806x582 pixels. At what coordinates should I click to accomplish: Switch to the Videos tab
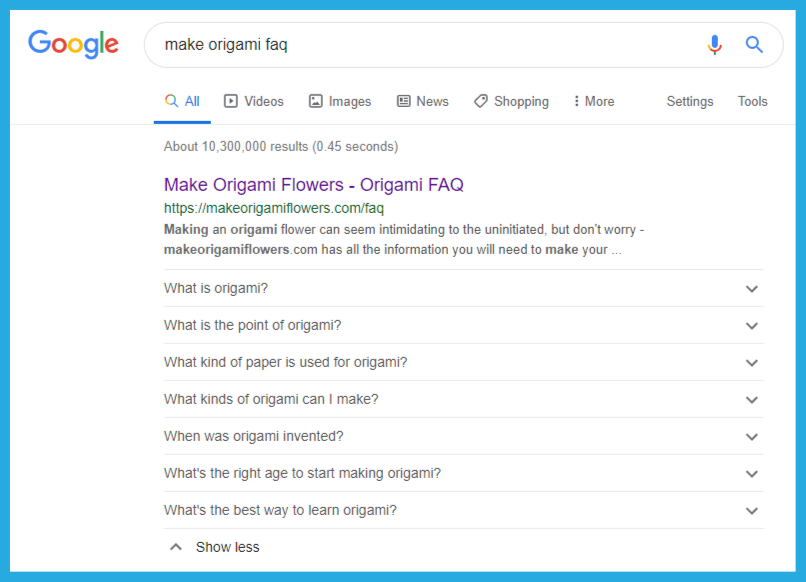coord(253,101)
